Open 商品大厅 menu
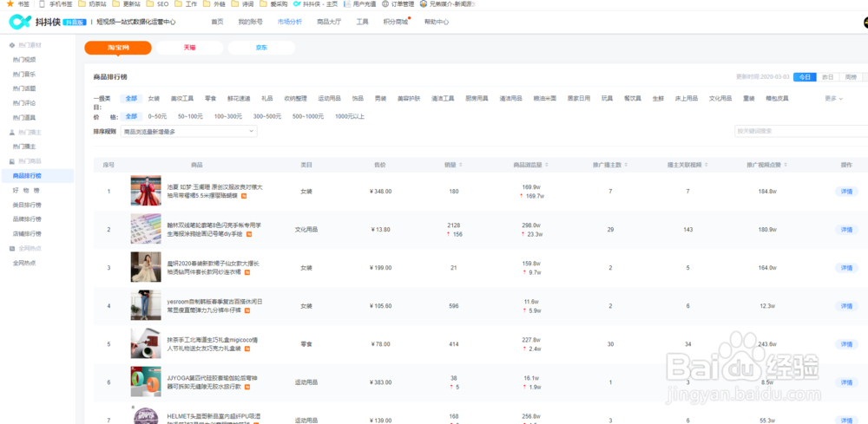This screenshot has height=424, width=868. pos(329,23)
